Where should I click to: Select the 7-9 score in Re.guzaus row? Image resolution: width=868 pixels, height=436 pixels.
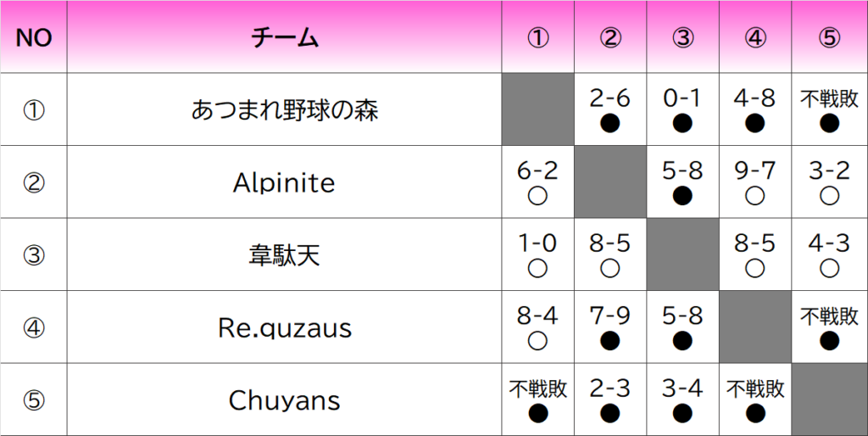(x=610, y=316)
